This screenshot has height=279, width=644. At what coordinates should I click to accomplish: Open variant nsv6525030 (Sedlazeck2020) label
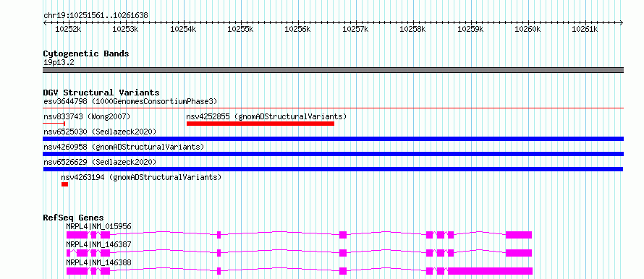click(x=100, y=132)
